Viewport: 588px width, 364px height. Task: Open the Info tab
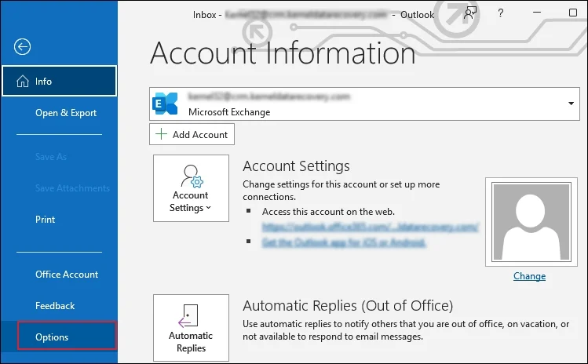click(59, 81)
